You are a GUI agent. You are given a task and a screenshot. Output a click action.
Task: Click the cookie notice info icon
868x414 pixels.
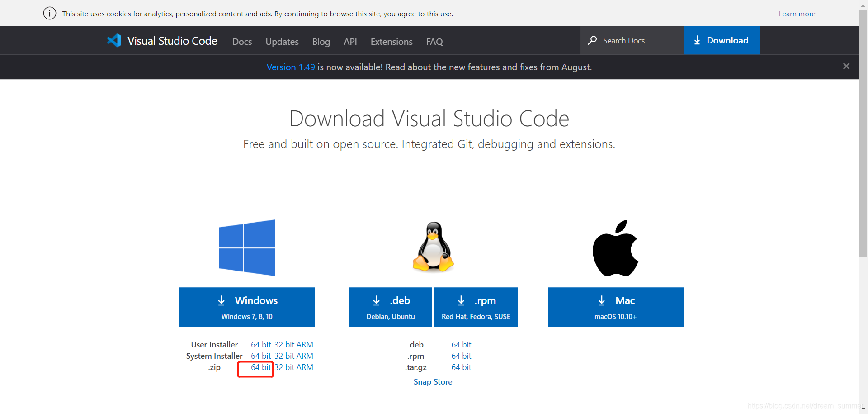point(50,14)
